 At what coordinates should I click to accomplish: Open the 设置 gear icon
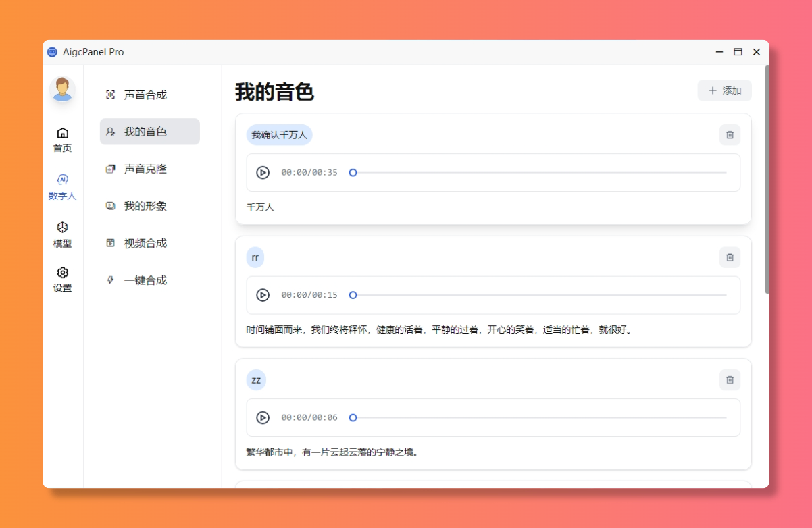62,271
